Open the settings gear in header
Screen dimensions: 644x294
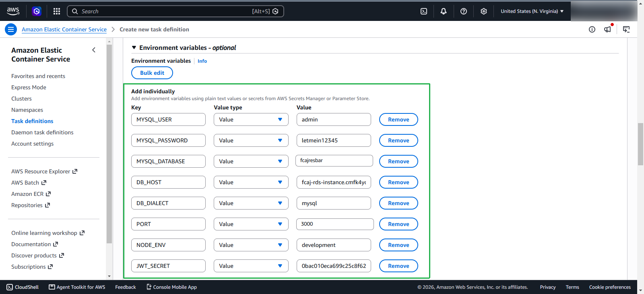pos(484,11)
